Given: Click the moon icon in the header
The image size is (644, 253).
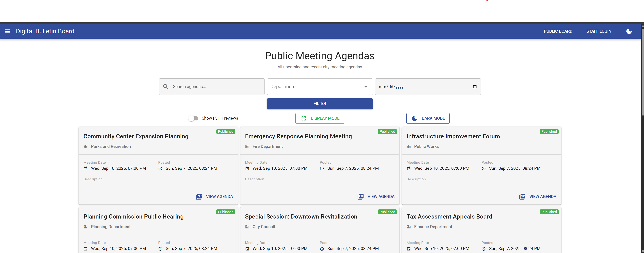Looking at the screenshot, I should point(629,31).
